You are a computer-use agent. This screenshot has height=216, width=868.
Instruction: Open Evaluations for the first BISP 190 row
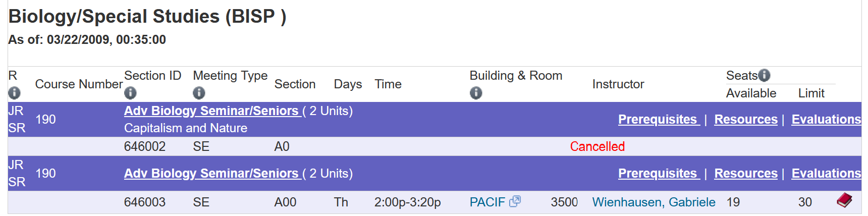tap(826, 119)
